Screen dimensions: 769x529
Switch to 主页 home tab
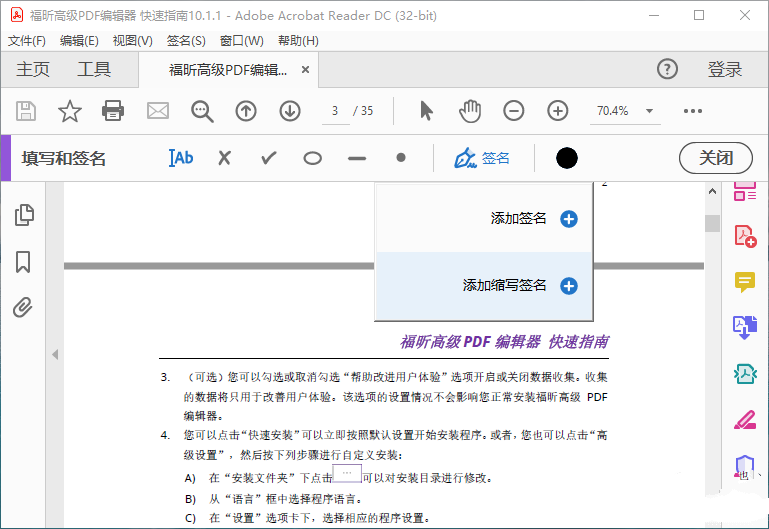point(33,69)
